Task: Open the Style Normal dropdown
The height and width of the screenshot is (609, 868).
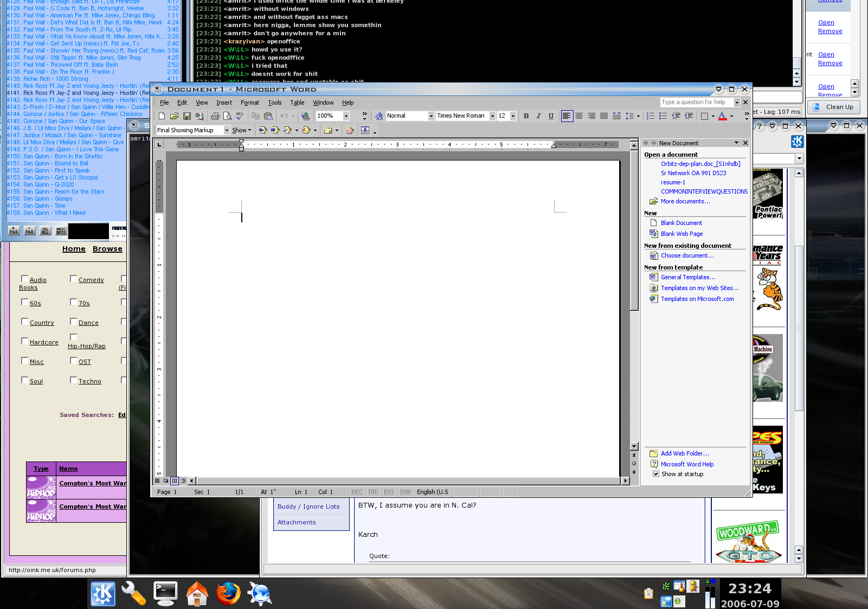Action: 431,116
